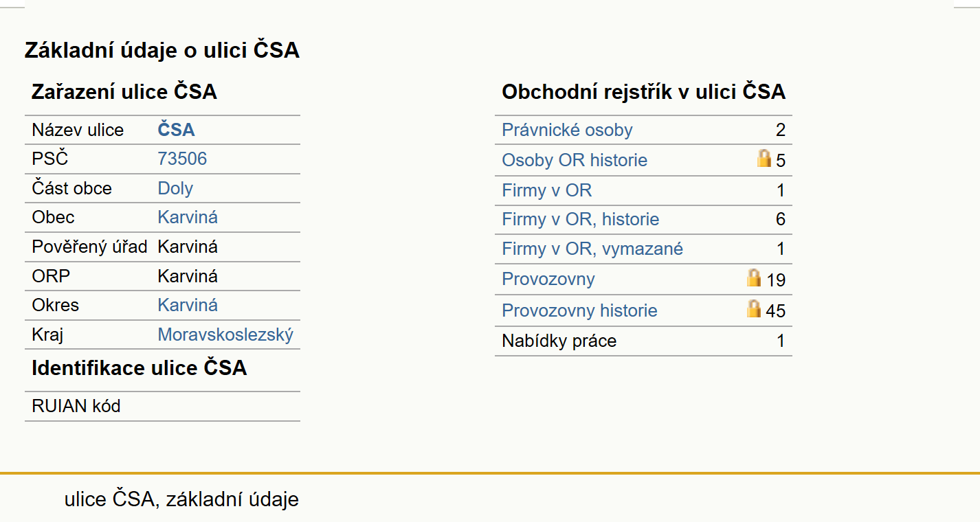Open Karviná link in the Okres row
This screenshot has height=522, width=980.
(188, 305)
